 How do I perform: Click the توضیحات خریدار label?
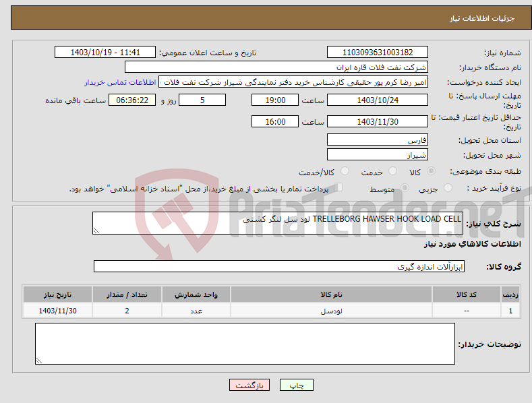[490, 344]
